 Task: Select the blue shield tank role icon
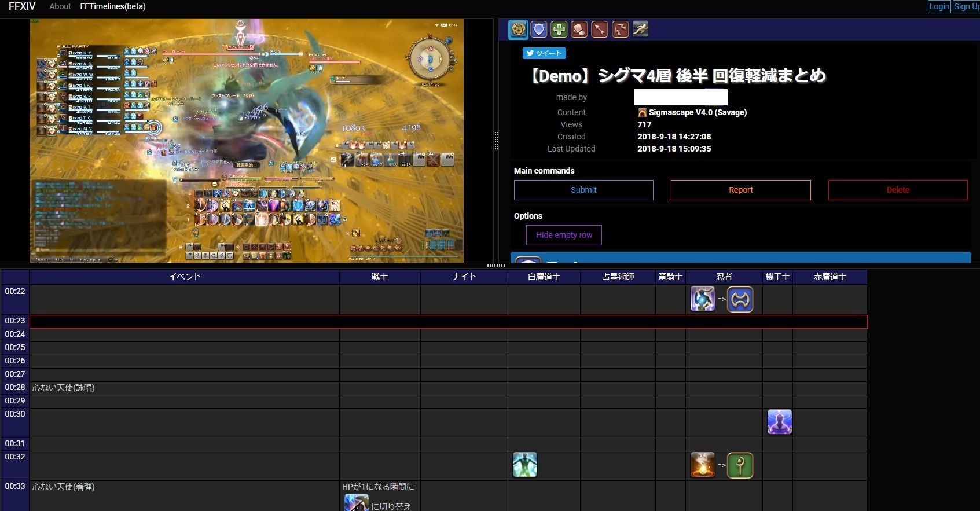539,29
